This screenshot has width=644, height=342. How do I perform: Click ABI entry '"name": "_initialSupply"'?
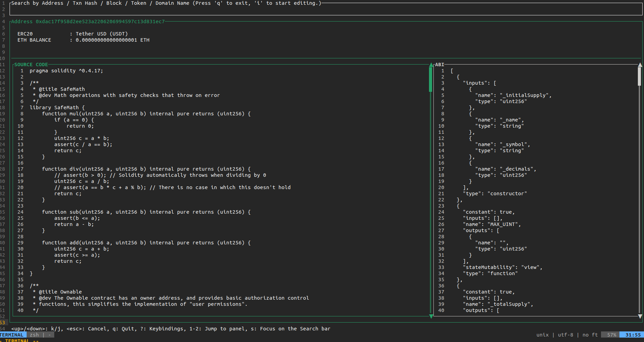(513, 95)
